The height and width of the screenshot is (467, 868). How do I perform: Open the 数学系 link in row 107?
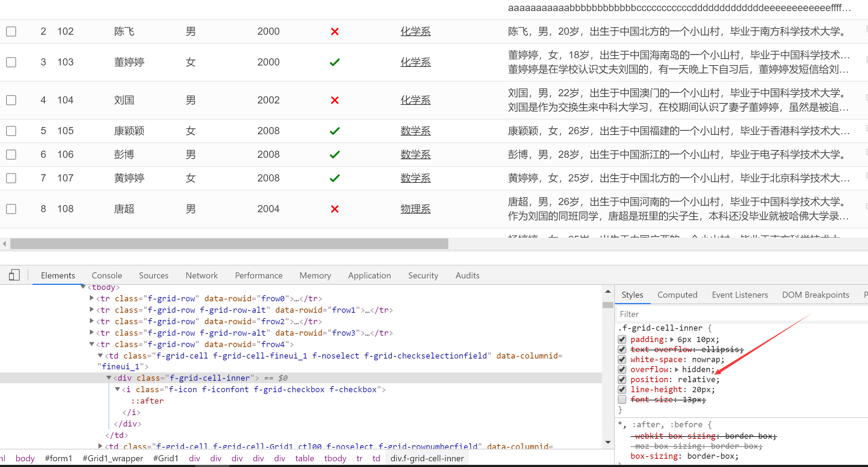(x=415, y=178)
